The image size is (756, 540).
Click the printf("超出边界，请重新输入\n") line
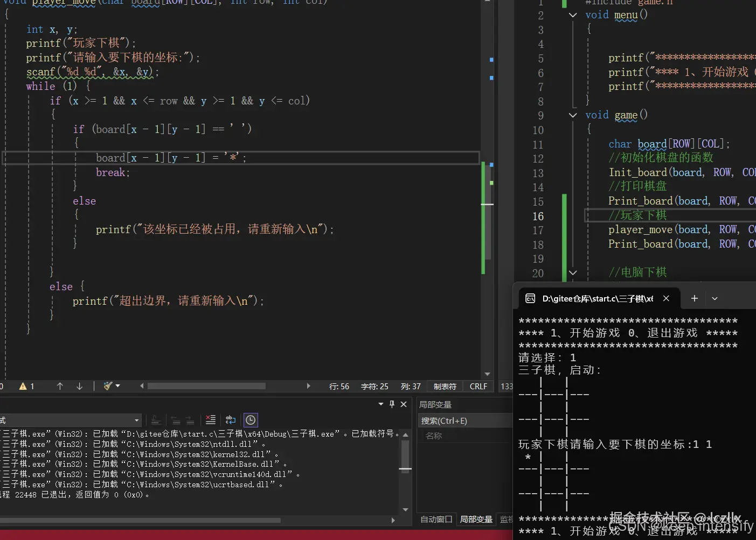click(168, 301)
